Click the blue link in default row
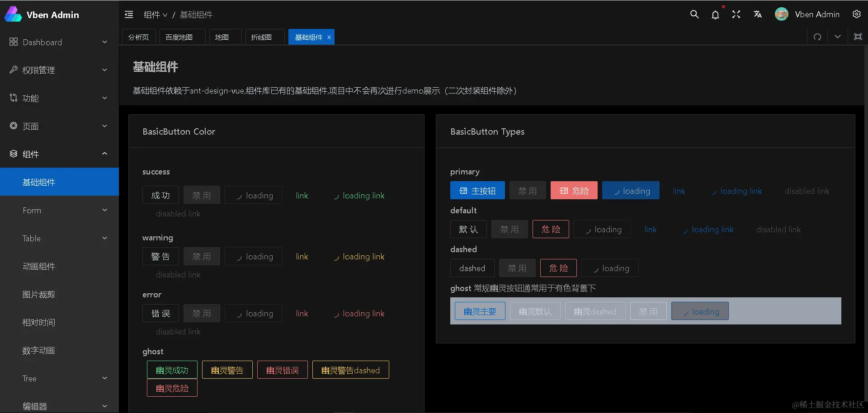868x413 pixels. [x=651, y=229]
